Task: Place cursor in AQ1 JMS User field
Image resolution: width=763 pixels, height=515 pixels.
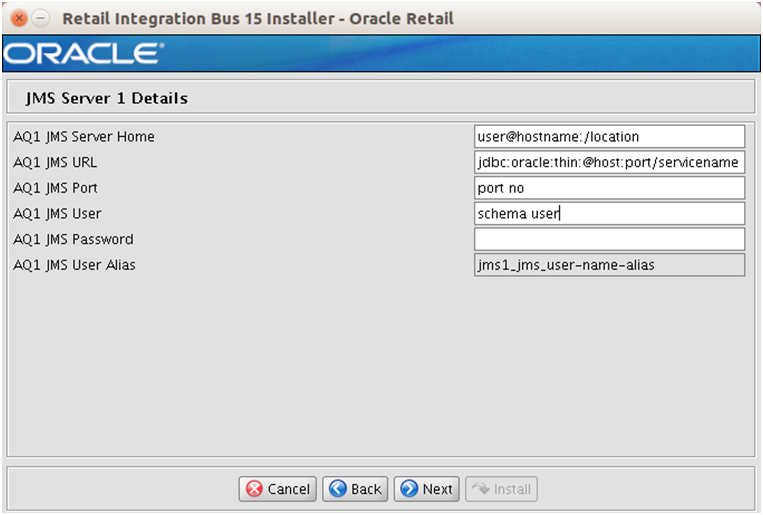Action: (x=609, y=214)
